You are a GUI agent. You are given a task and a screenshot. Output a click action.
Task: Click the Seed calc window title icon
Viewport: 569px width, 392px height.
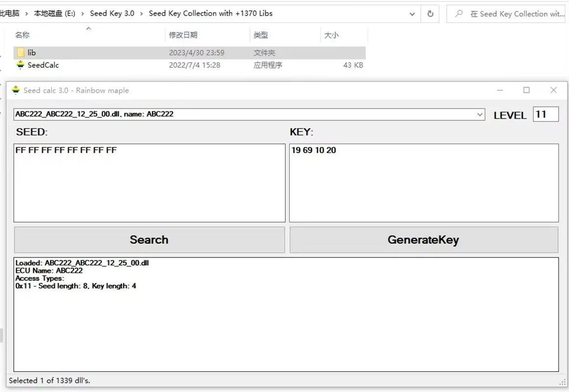pos(16,90)
